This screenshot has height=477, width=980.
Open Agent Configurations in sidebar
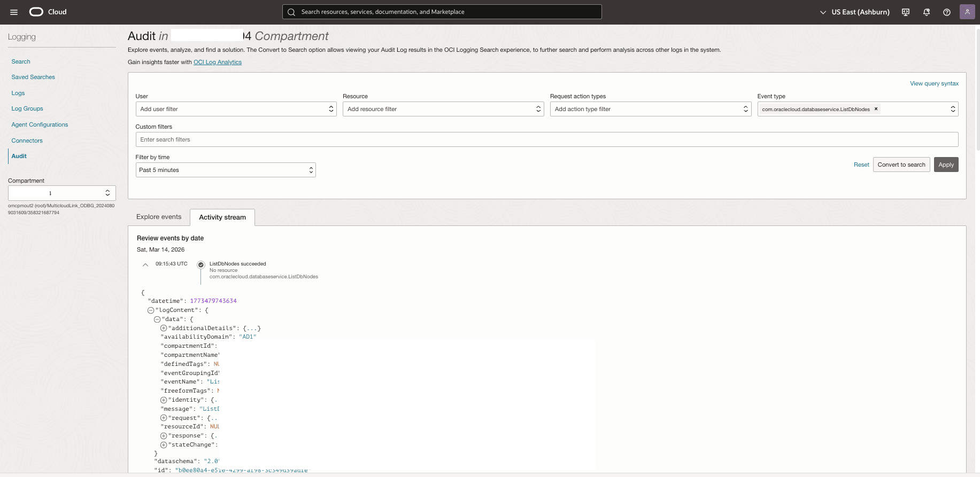[x=40, y=124]
